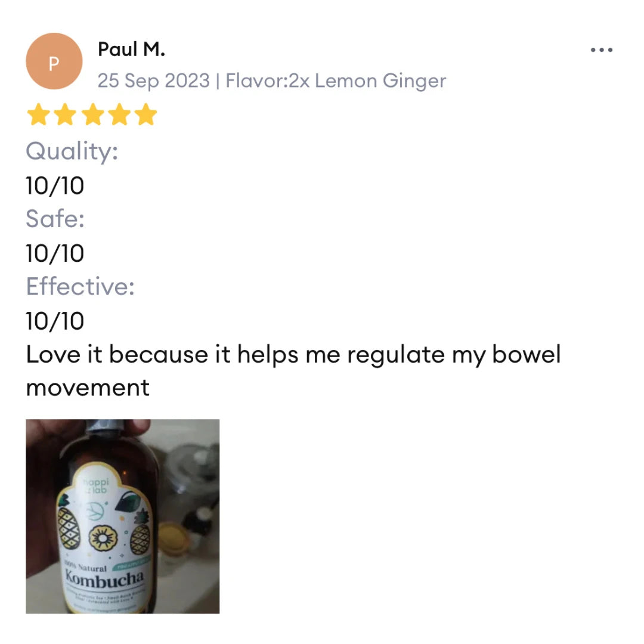Click the 10/10 score under Quality
Screen dimensions: 644x644
[55, 185]
